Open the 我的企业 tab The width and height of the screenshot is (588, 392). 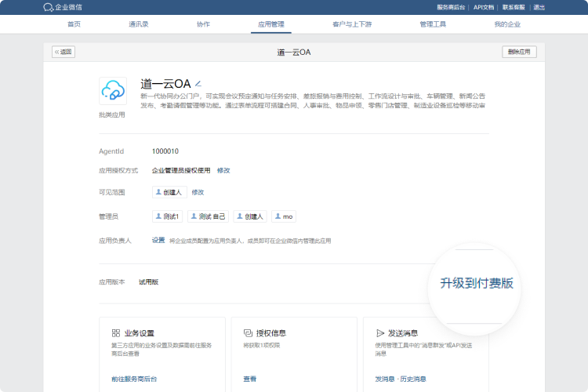pos(507,24)
